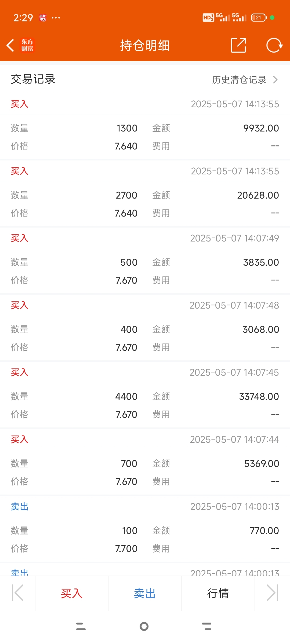Select the 交易记录 section heading
The width and height of the screenshot is (290, 644).
(33, 79)
